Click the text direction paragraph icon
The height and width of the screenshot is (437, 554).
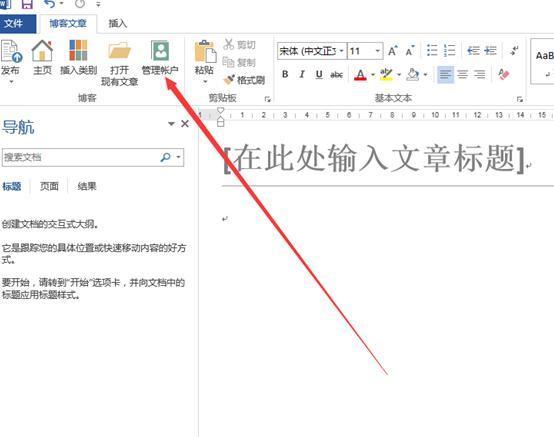tap(514, 51)
